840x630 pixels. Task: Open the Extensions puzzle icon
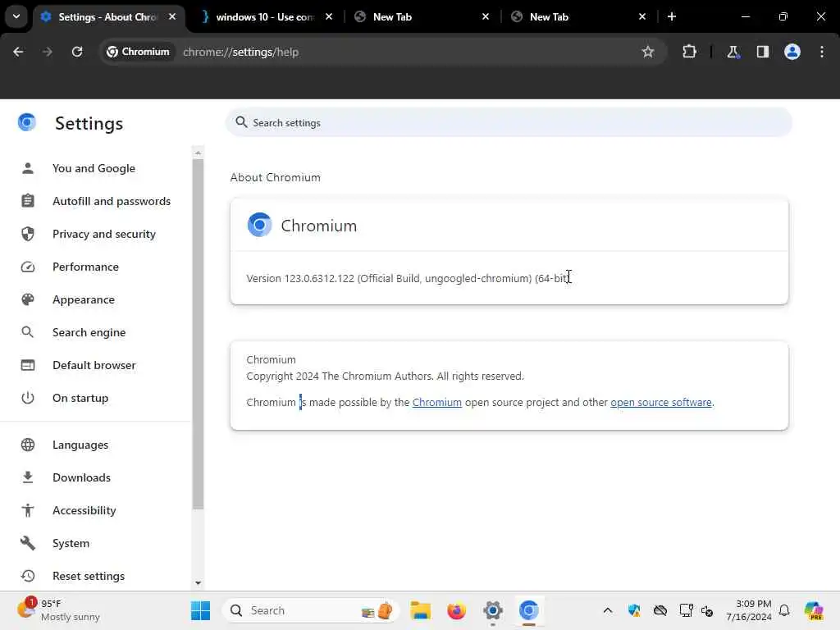pos(689,52)
